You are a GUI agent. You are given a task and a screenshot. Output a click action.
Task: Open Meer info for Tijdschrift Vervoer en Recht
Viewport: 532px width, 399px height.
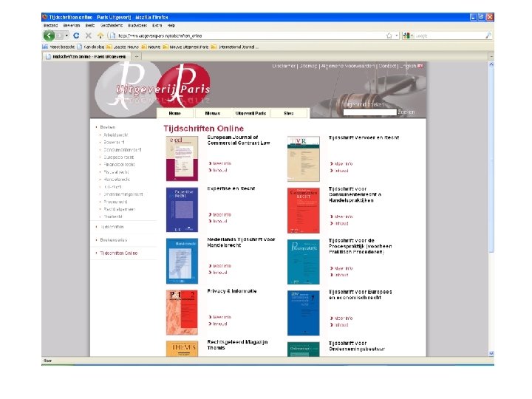(344, 164)
